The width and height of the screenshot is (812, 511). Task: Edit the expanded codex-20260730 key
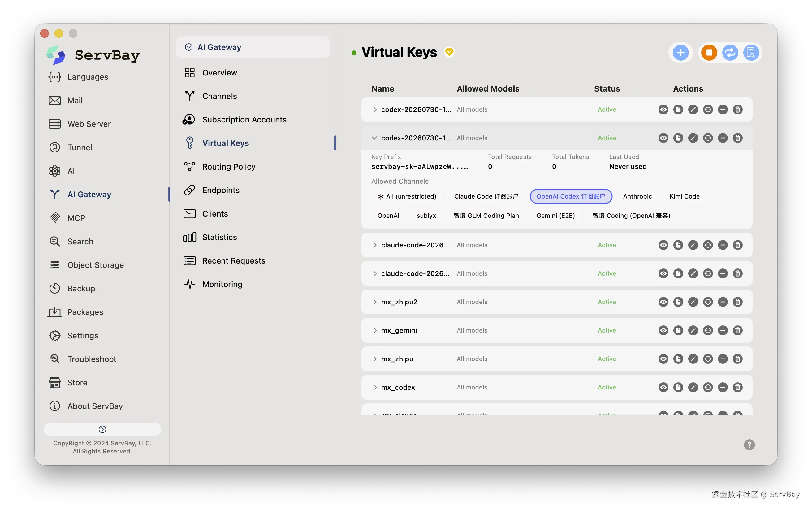click(693, 138)
